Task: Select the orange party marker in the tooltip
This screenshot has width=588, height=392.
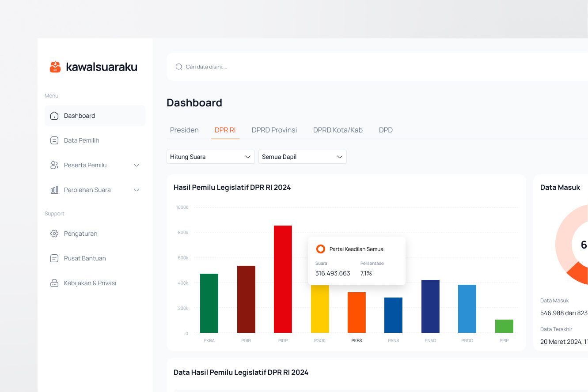Action: click(320, 249)
